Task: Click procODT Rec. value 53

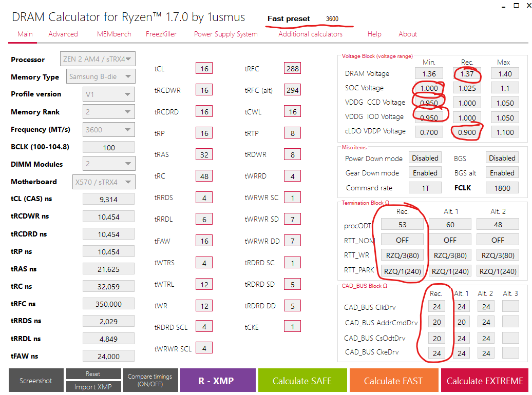Action: pos(403,225)
